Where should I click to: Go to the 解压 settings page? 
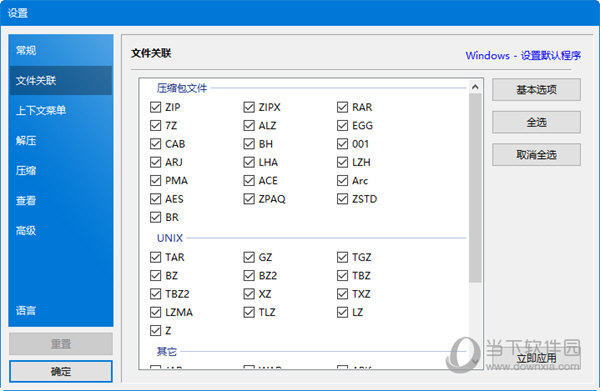61,140
